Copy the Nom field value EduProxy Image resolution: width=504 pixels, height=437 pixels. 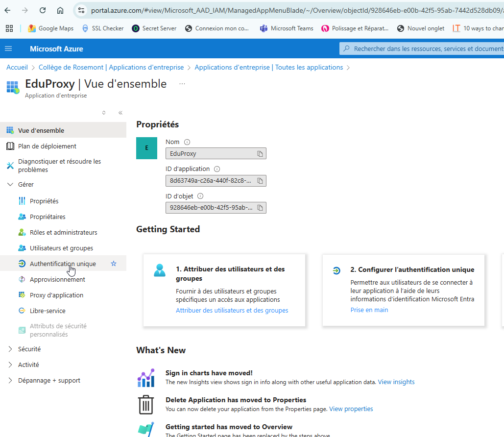click(260, 154)
